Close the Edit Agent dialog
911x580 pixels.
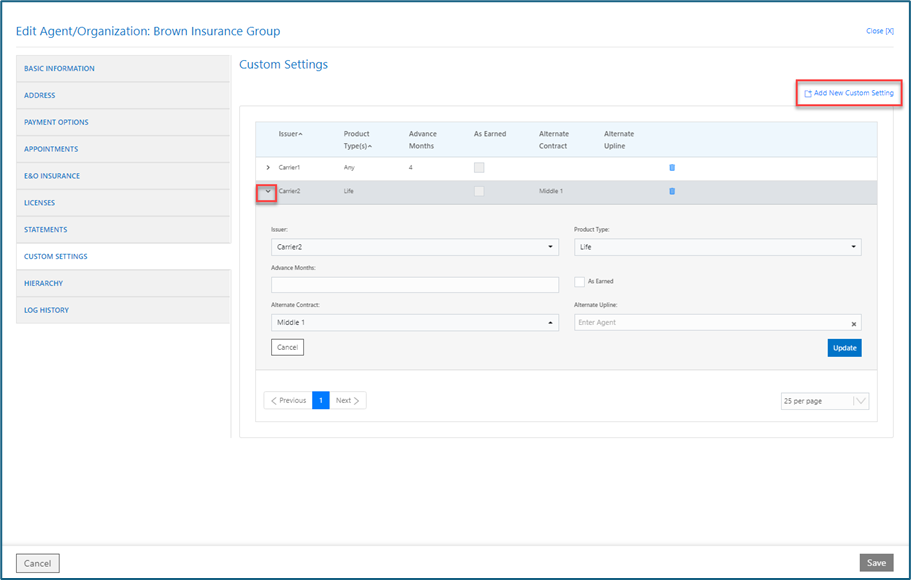(x=880, y=31)
